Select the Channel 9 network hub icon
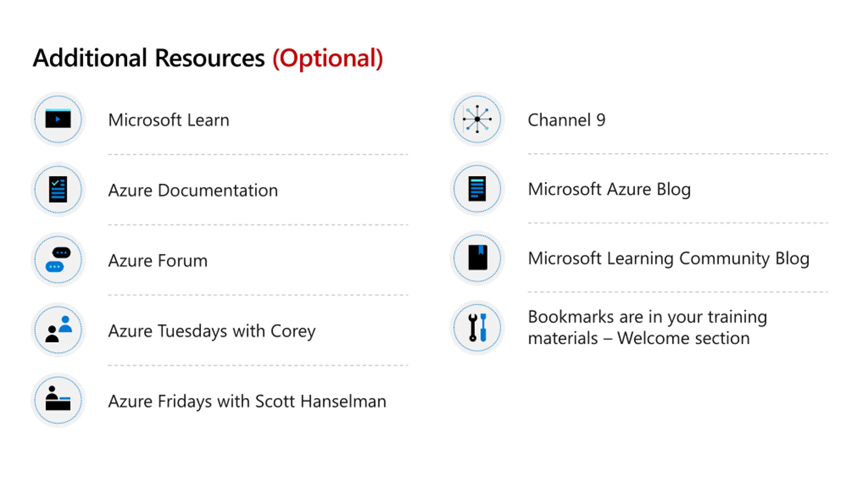This screenshot has height=488, width=868. point(477,119)
